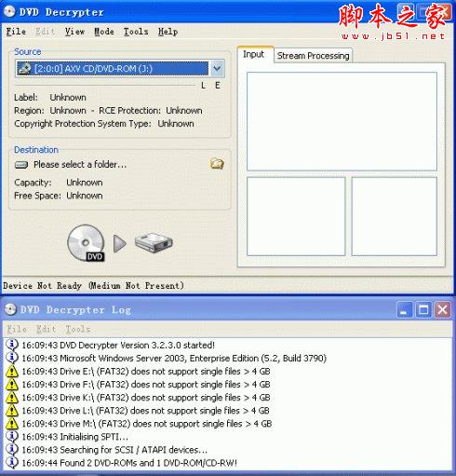Switch to the Stream Processing tab
456x476 pixels.
[313, 56]
